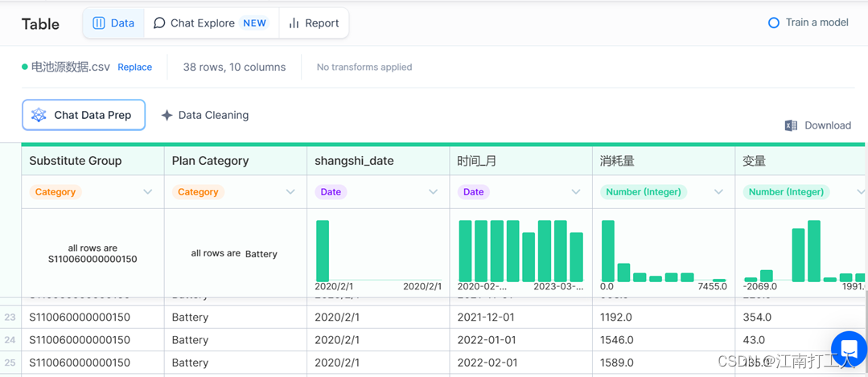Viewport: 868px width, 377px height.
Task: Click cell 2022-02-01 in row 25
Action: (521, 363)
